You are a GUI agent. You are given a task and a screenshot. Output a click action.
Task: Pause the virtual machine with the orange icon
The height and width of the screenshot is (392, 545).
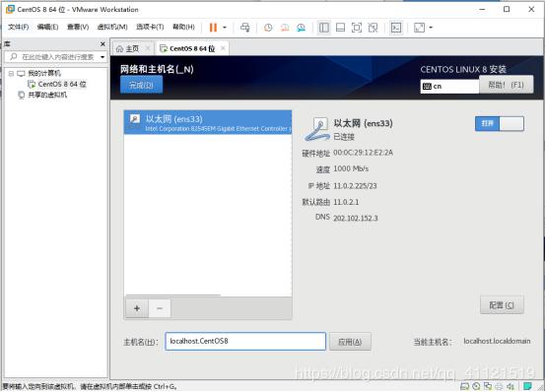[213, 28]
